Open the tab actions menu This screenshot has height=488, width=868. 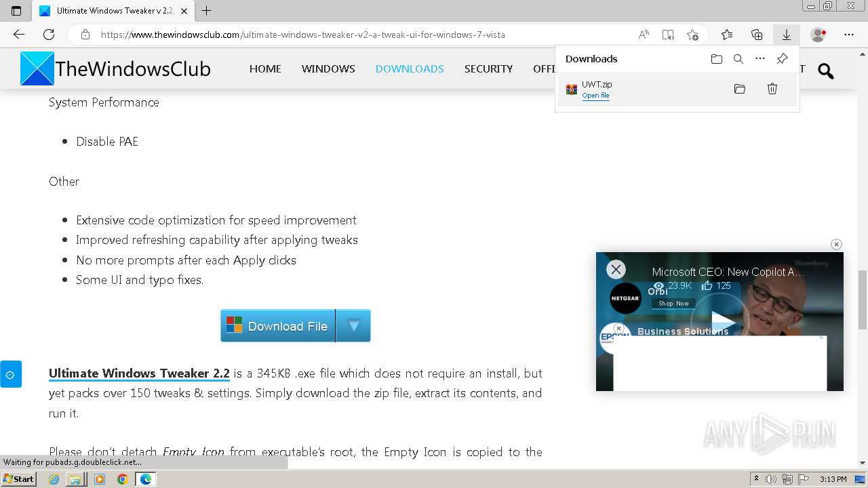point(16,11)
